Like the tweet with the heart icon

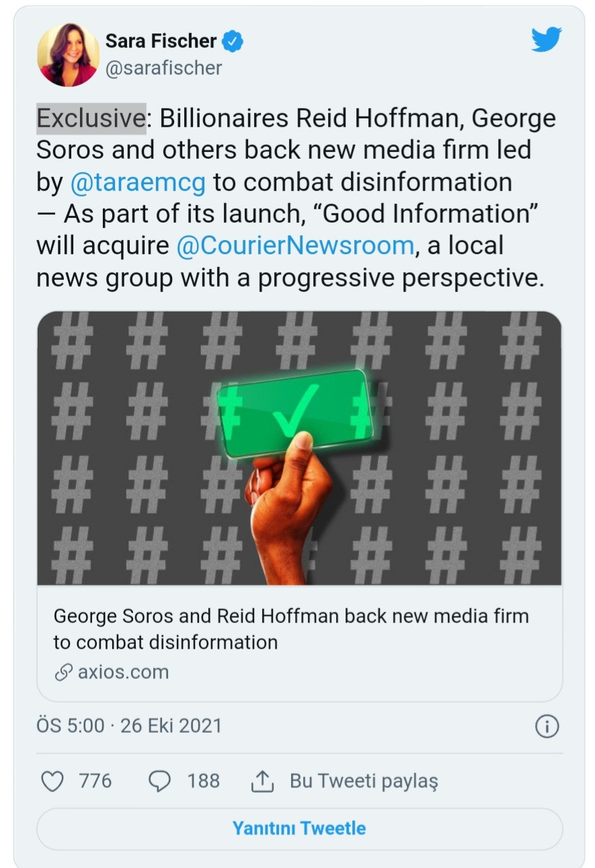click(x=52, y=781)
